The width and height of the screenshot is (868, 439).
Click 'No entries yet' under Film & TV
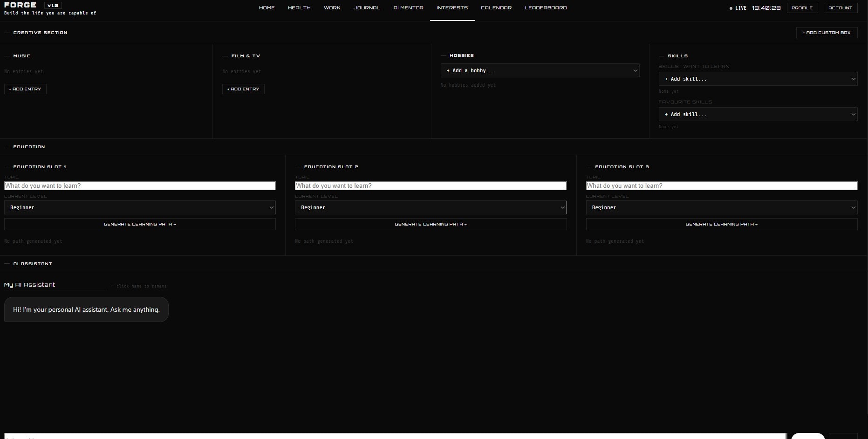click(x=241, y=72)
